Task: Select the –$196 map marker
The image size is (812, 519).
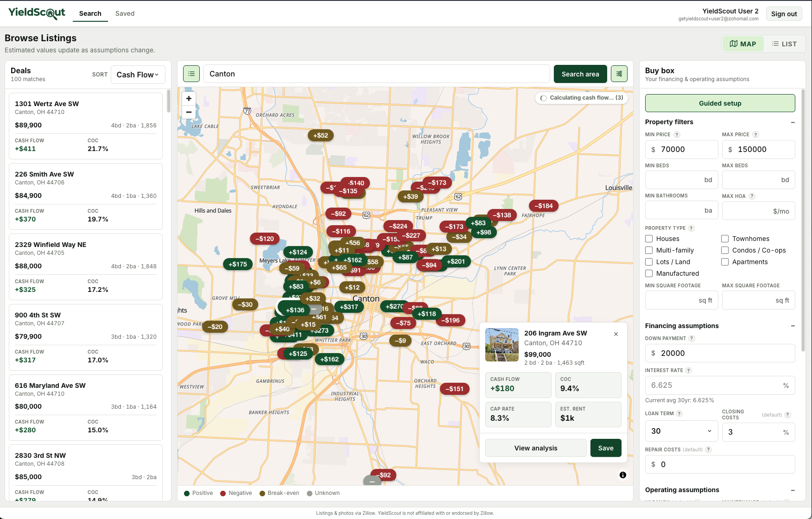Action: pyautogui.click(x=450, y=320)
